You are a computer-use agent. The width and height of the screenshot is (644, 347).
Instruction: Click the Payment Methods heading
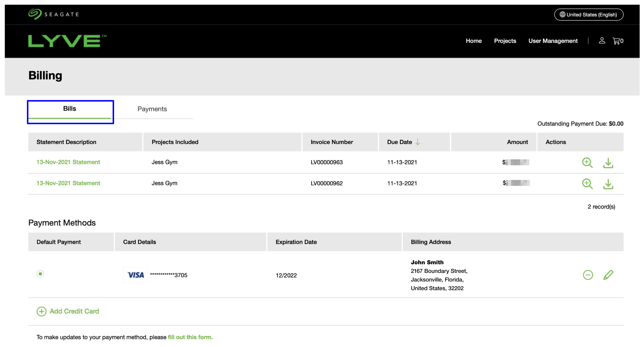pyautogui.click(x=62, y=223)
